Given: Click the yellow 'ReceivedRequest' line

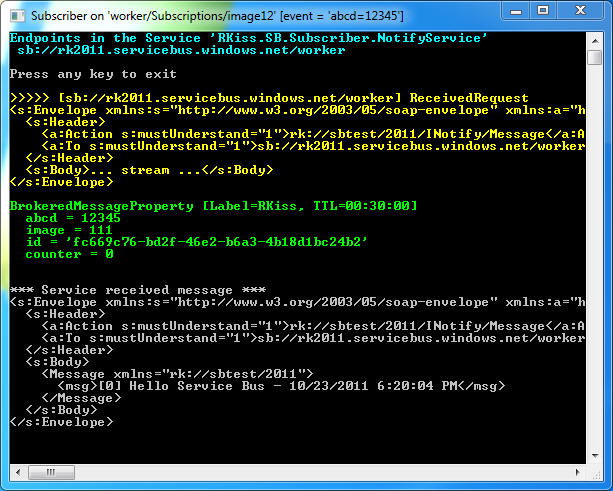Looking at the screenshot, I should point(269,98).
